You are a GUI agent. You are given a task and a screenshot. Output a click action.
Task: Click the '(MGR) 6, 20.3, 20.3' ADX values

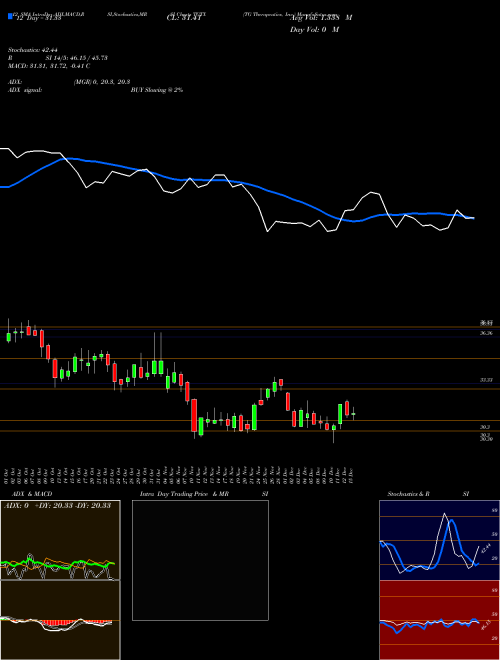102,82
